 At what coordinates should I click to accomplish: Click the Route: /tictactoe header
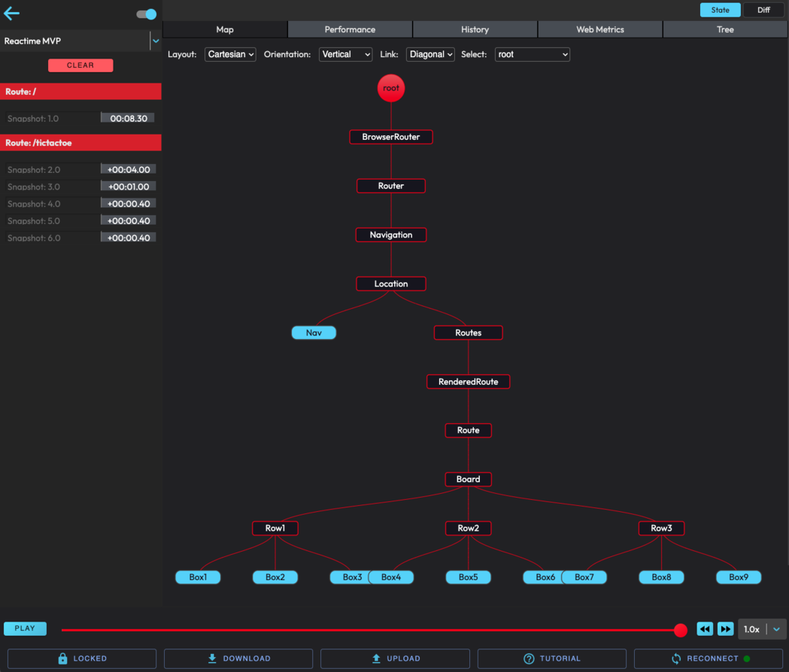coord(80,143)
